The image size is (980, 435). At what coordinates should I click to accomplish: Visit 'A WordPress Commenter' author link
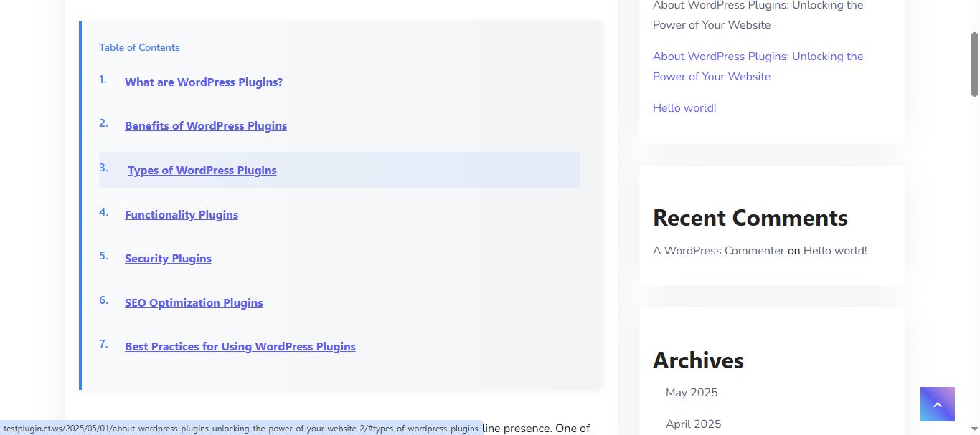(718, 250)
